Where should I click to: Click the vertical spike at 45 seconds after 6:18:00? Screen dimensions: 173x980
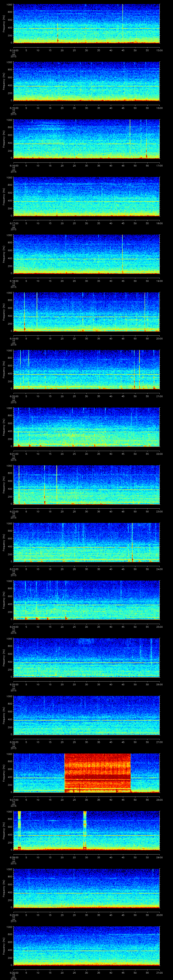[122, 254]
